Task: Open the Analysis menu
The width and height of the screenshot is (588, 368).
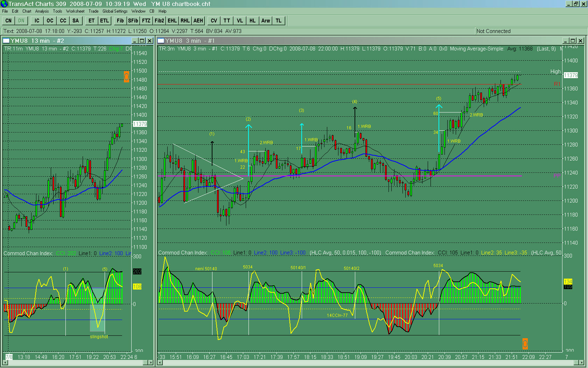Action: 42,11
